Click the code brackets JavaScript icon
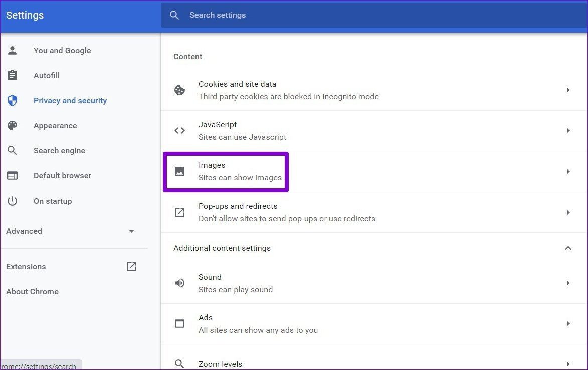Image resolution: width=588 pixels, height=370 pixels. click(179, 130)
